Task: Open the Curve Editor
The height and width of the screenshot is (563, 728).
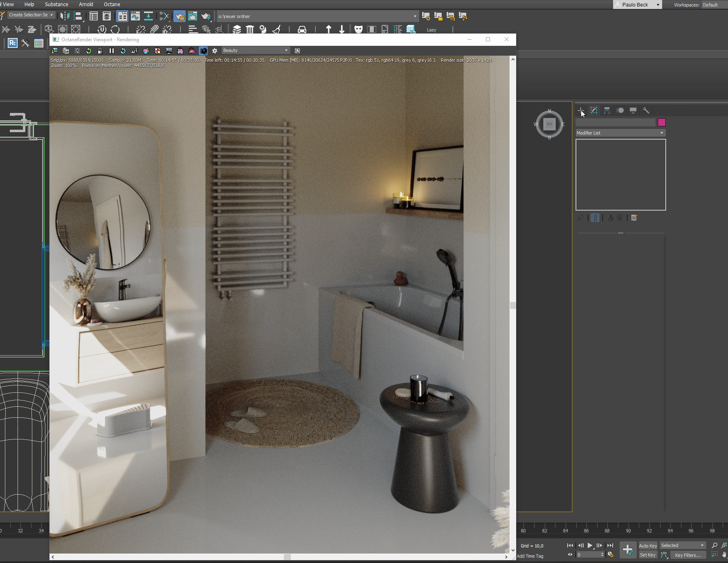Action: point(135,16)
